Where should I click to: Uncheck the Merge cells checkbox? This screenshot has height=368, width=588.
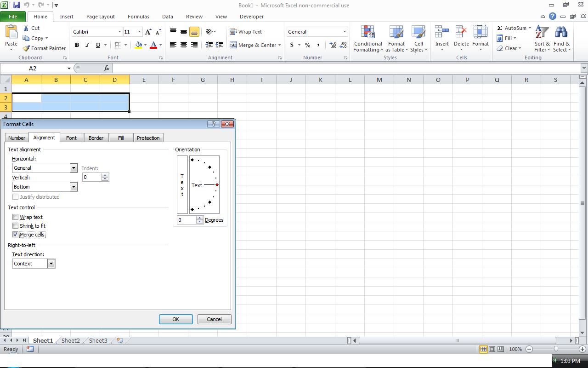(x=15, y=235)
